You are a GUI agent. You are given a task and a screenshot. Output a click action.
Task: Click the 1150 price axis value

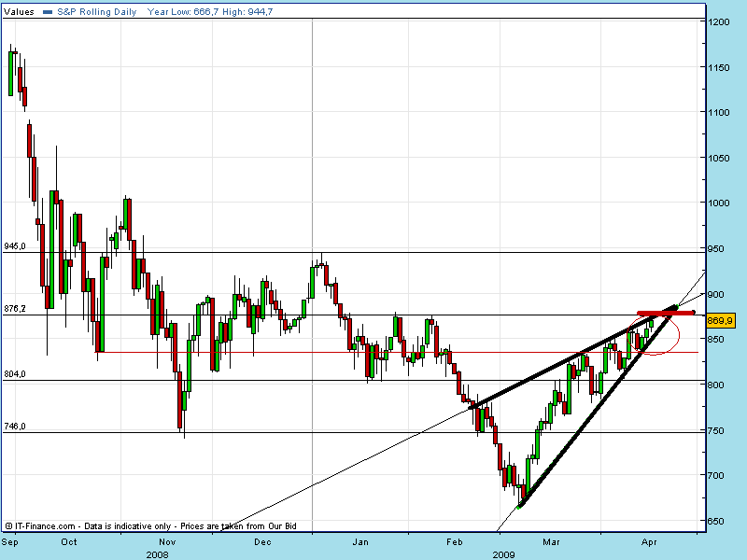tap(719, 67)
